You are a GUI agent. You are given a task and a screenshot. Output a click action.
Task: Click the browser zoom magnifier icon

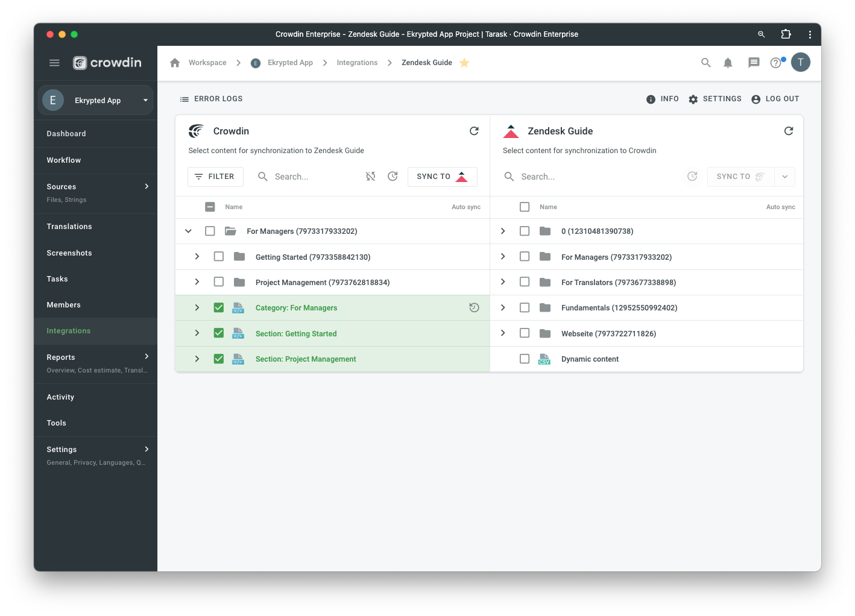pos(762,34)
